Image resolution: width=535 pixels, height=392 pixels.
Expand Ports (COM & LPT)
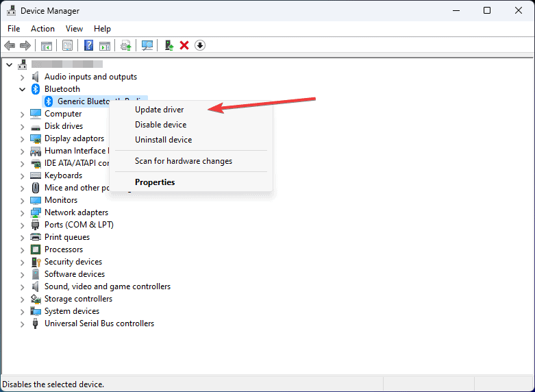point(22,225)
